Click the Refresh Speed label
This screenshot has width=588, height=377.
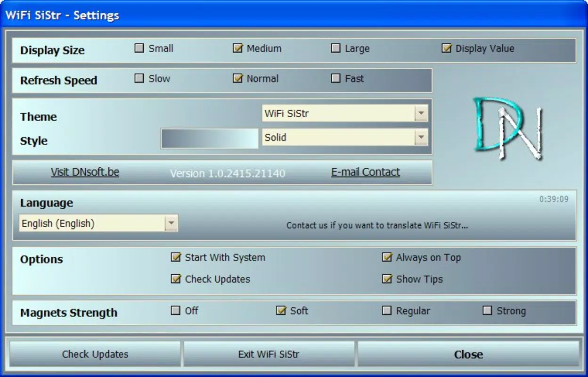click(x=58, y=81)
